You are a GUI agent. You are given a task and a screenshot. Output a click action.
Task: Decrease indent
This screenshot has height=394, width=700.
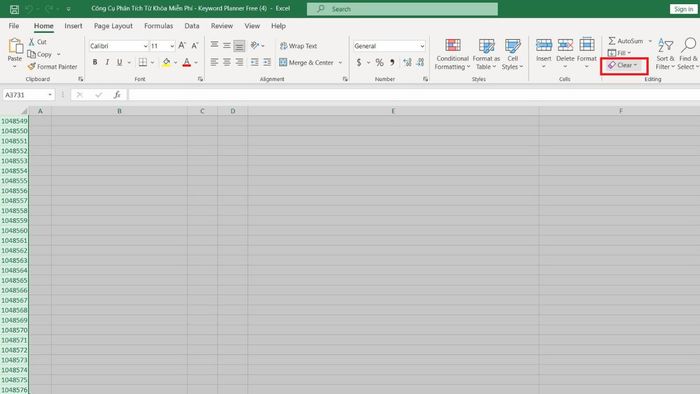254,62
